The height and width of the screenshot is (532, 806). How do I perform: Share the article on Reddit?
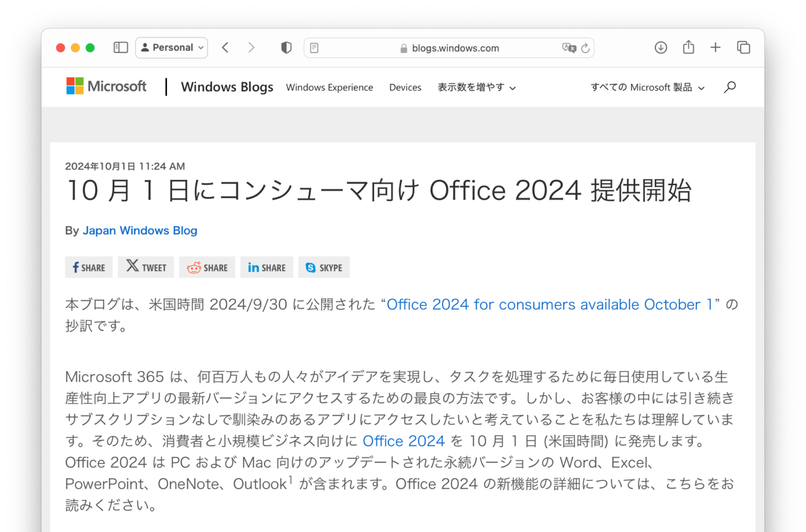coord(207,268)
